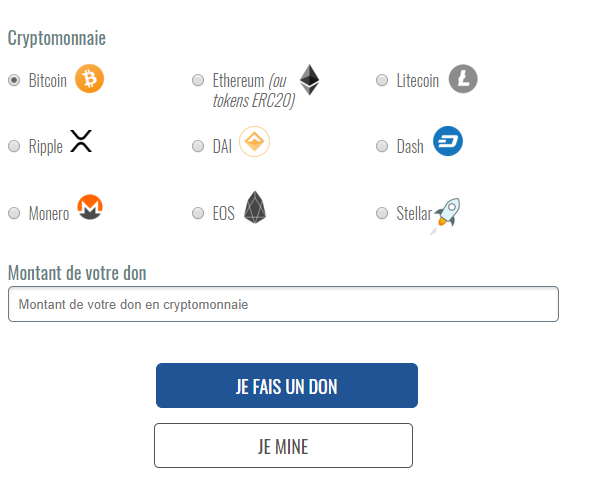This screenshot has width=591, height=497.
Task: Click the Monero M logo icon
Action: point(90,207)
